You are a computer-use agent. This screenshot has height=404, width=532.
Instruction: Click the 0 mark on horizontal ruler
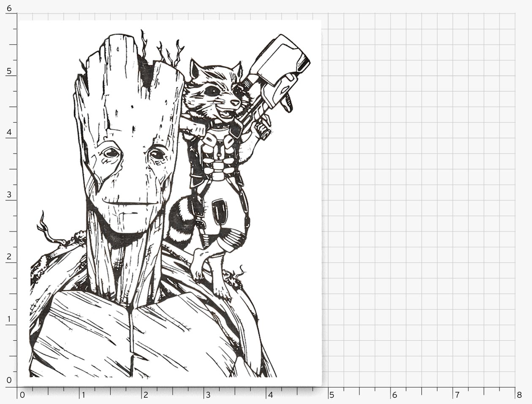point(22,395)
